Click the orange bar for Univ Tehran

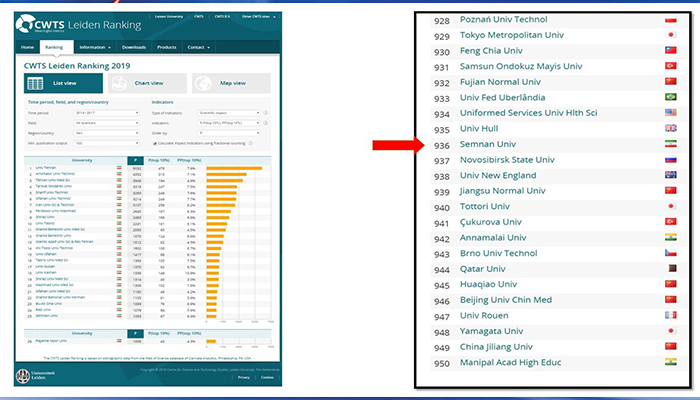pyautogui.click(x=234, y=168)
